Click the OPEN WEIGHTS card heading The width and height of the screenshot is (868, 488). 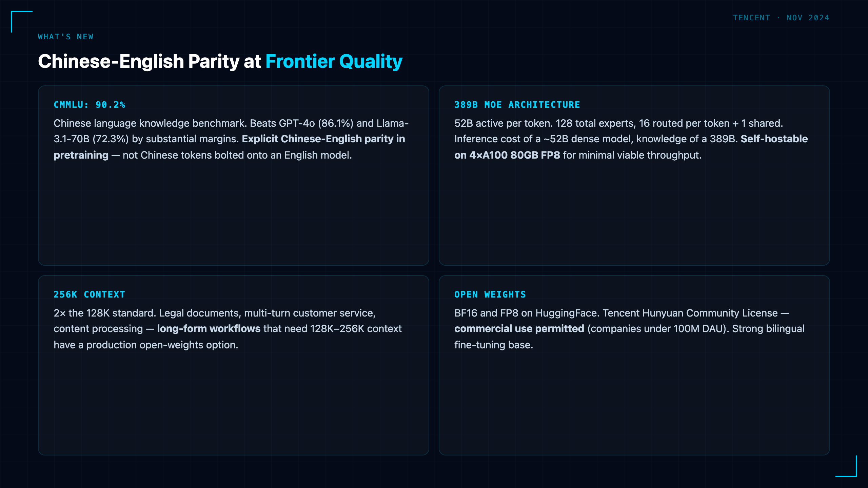pyautogui.click(x=490, y=294)
